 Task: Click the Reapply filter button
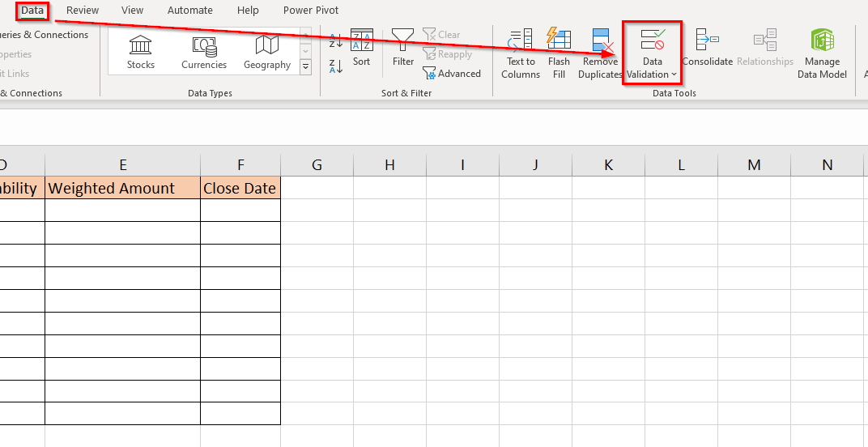tap(447, 53)
